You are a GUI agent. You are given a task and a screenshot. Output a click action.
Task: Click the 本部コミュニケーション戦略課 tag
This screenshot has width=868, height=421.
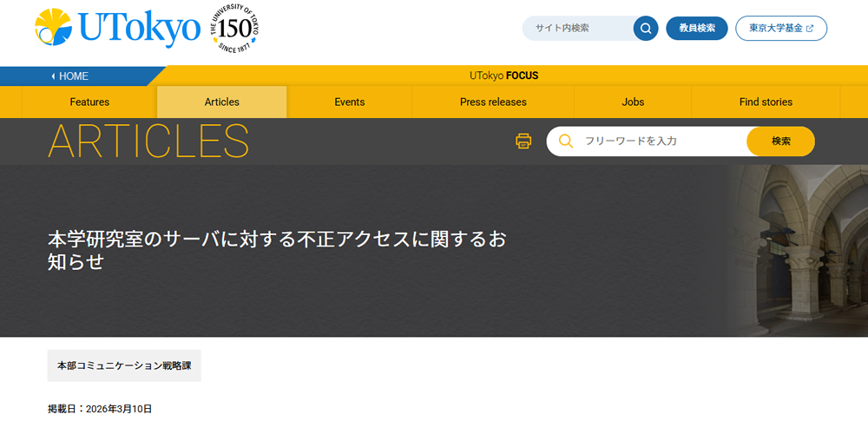tap(124, 365)
